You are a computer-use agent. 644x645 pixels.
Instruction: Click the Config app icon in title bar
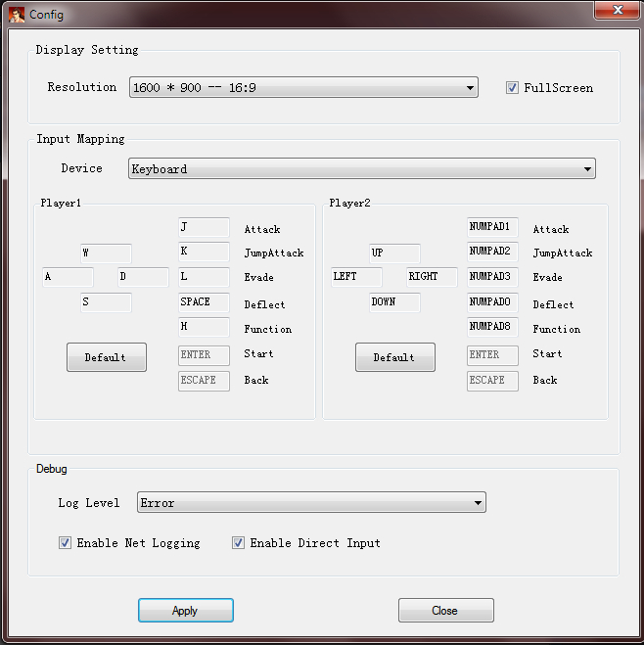click(17, 15)
